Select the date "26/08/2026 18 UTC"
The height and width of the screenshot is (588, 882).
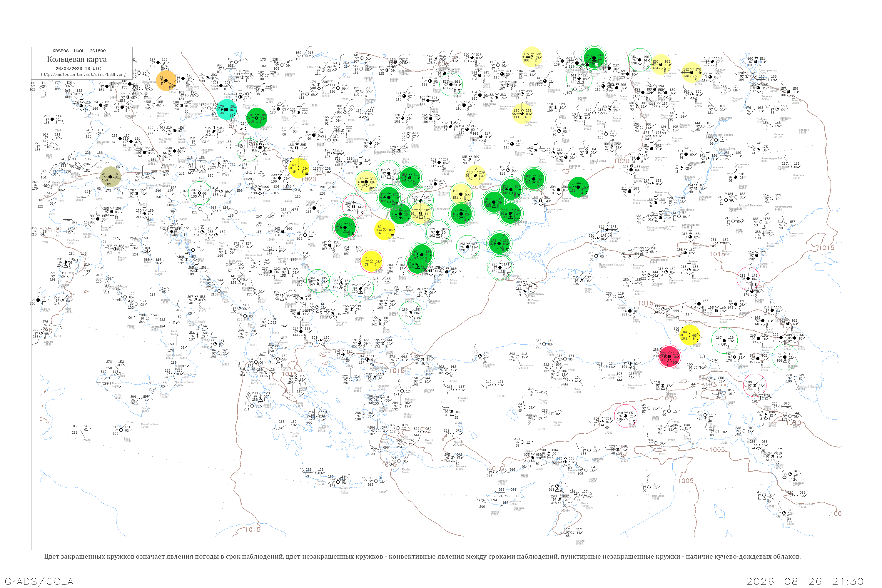78,69
